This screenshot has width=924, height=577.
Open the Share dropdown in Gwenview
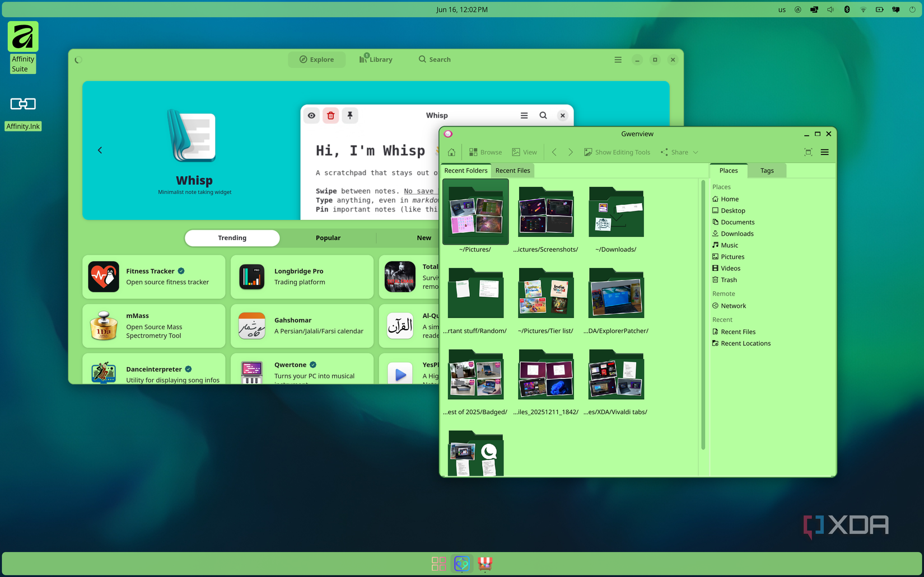pyautogui.click(x=679, y=152)
